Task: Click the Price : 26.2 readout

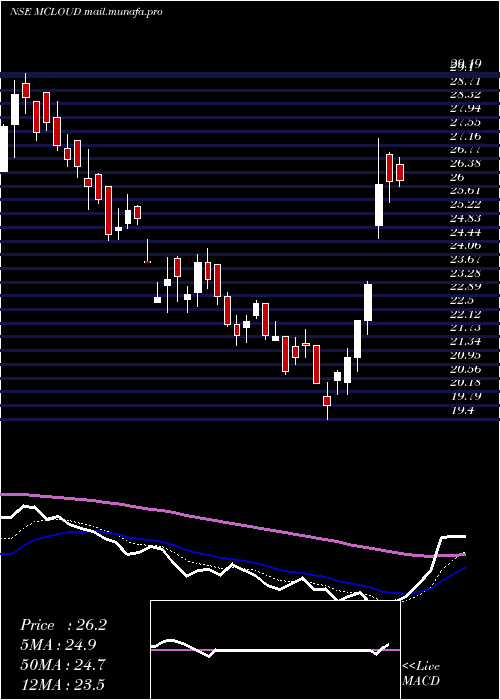Action: 63,625
